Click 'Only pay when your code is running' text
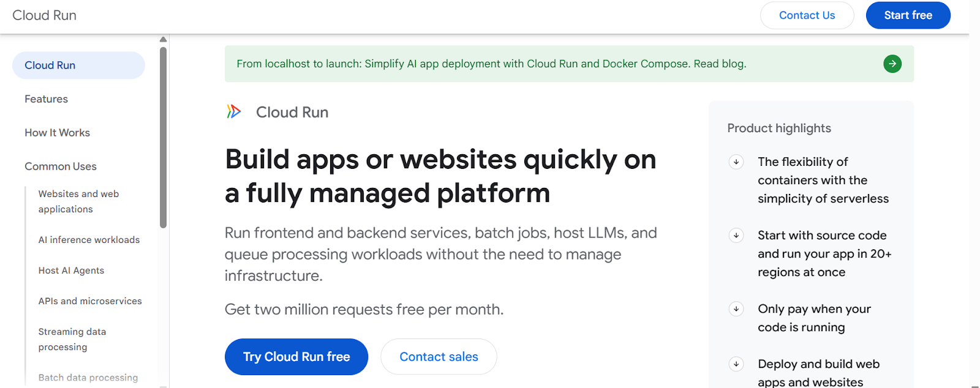The width and height of the screenshot is (980, 388). coord(814,318)
